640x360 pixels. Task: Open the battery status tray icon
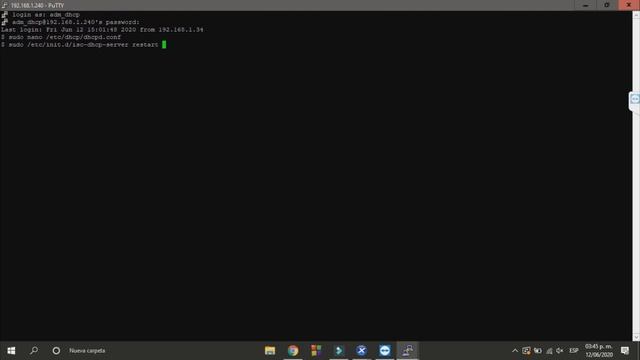[x=538, y=351]
